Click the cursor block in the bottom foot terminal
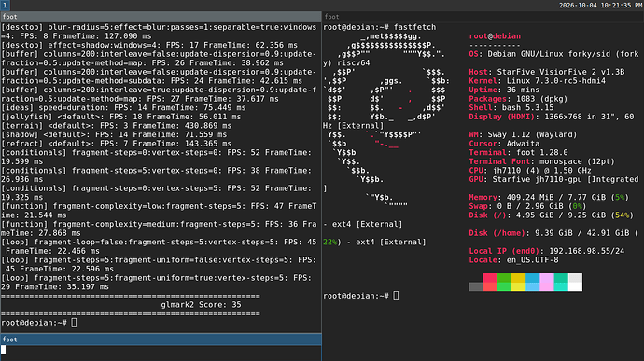The image size is (644, 361). coord(4,350)
